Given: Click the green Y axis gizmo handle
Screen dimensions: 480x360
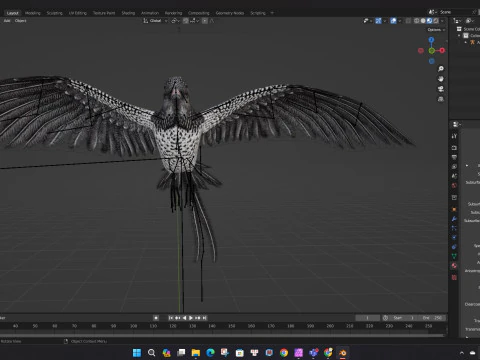Looking at the screenshot, I should pos(431,51).
